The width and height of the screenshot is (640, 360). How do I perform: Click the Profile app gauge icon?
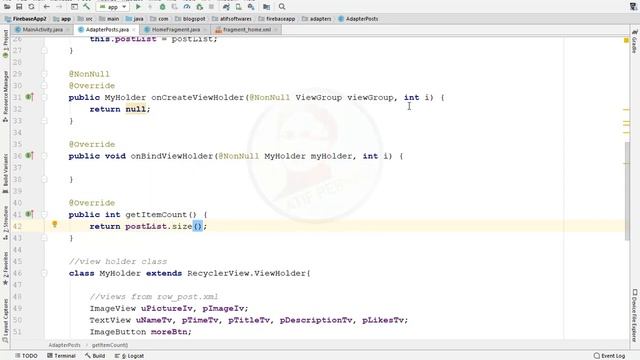187,7
